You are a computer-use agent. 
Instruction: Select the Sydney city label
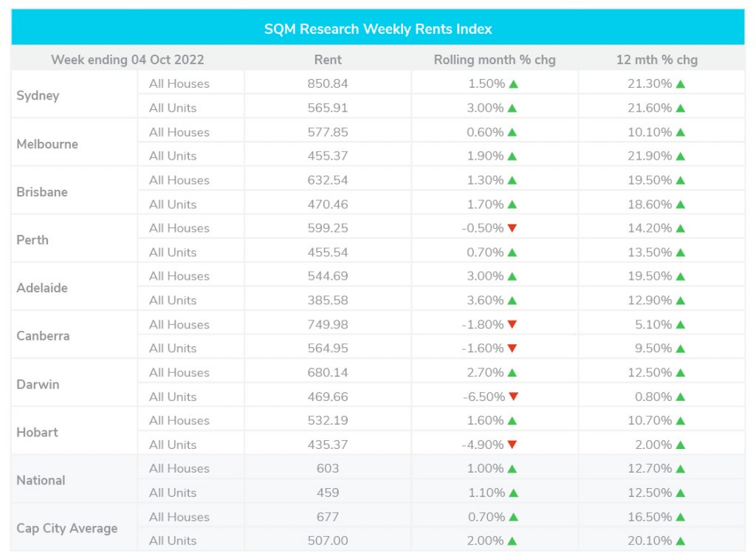[x=38, y=95]
